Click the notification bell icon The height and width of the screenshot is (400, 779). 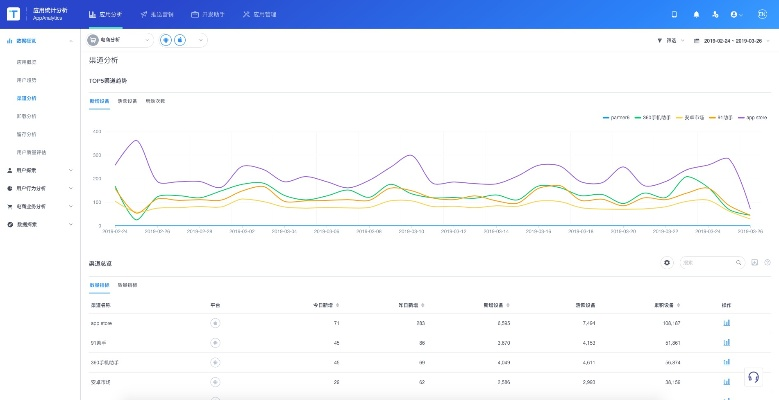tap(696, 15)
